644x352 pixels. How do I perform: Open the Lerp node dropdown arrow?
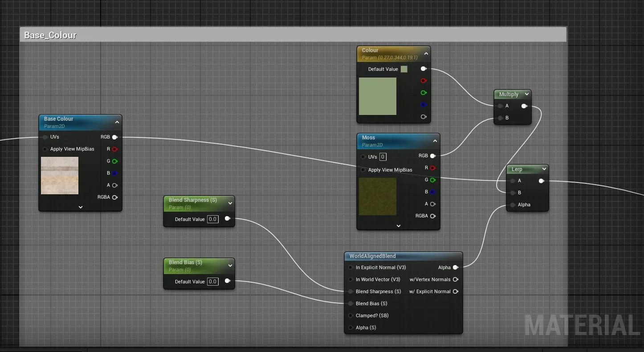tap(544, 169)
